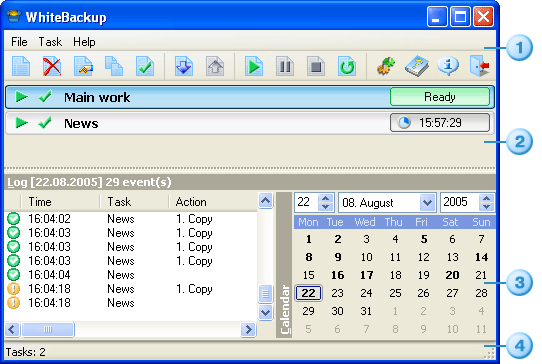
Task: Click the vertical scrollbar thumb in log
Action: [265, 293]
